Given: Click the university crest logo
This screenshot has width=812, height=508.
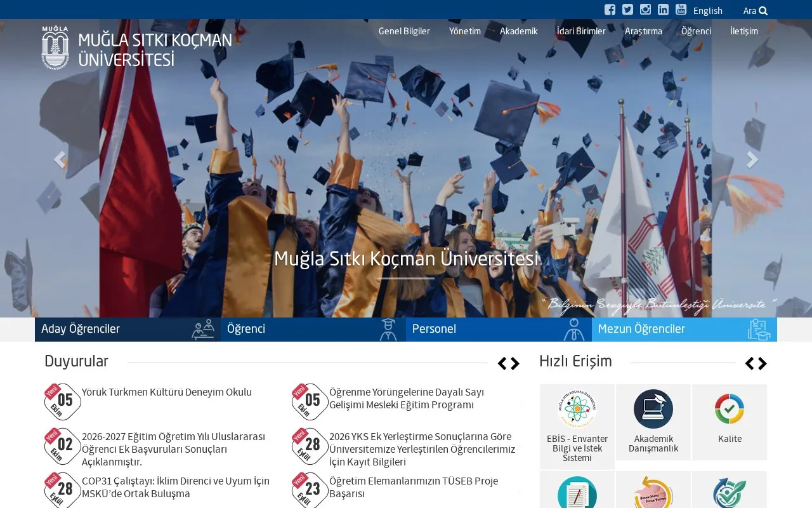Looking at the screenshot, I should point(55,47).
